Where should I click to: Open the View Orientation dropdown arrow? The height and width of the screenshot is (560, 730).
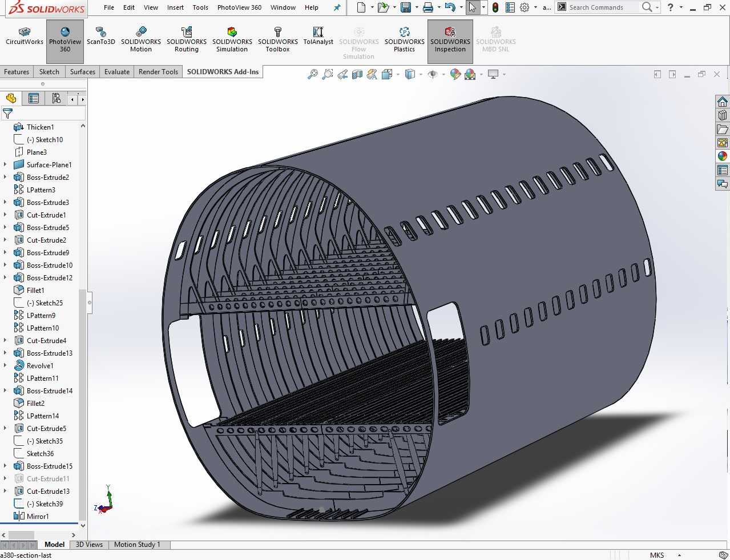pyautogui.click(x=398, y=74)
